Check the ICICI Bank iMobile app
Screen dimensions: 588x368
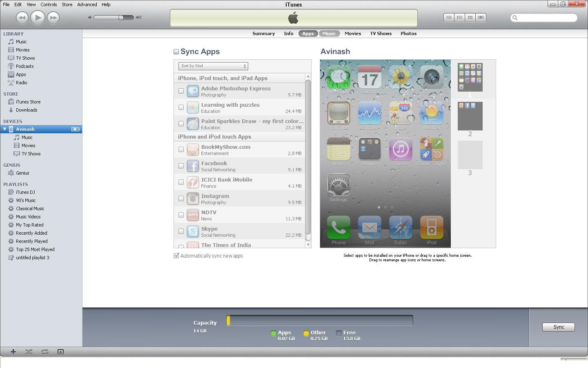[x=181, y=182]
